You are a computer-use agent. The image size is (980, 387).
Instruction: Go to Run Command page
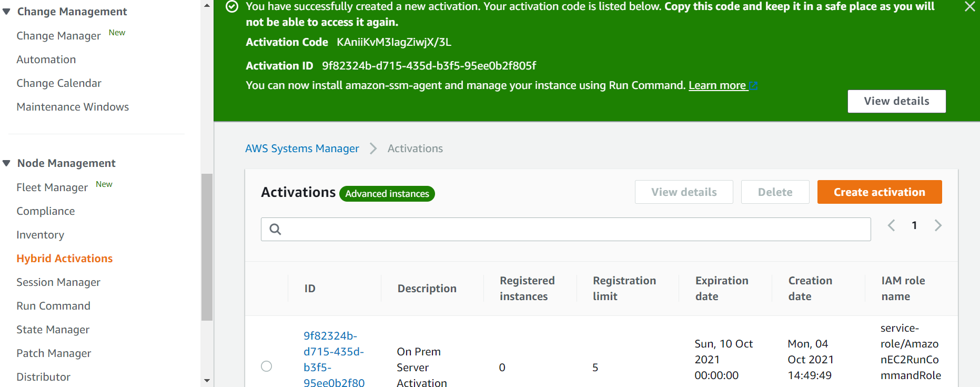(x=54, y=306)
